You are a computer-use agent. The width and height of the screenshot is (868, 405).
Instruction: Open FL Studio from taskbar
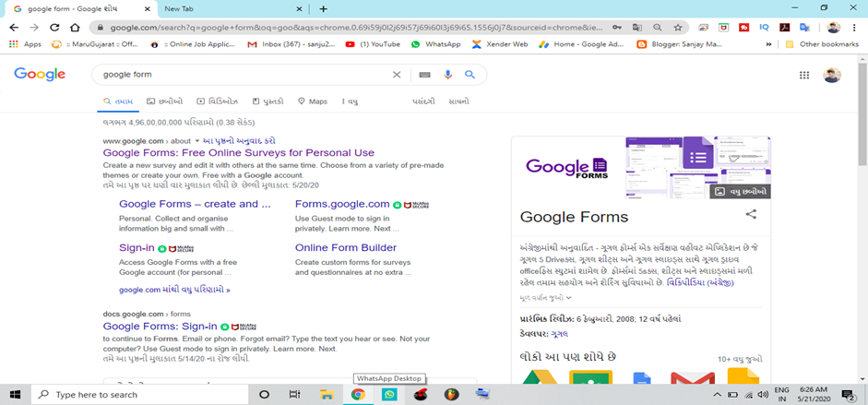pos(453,395)
